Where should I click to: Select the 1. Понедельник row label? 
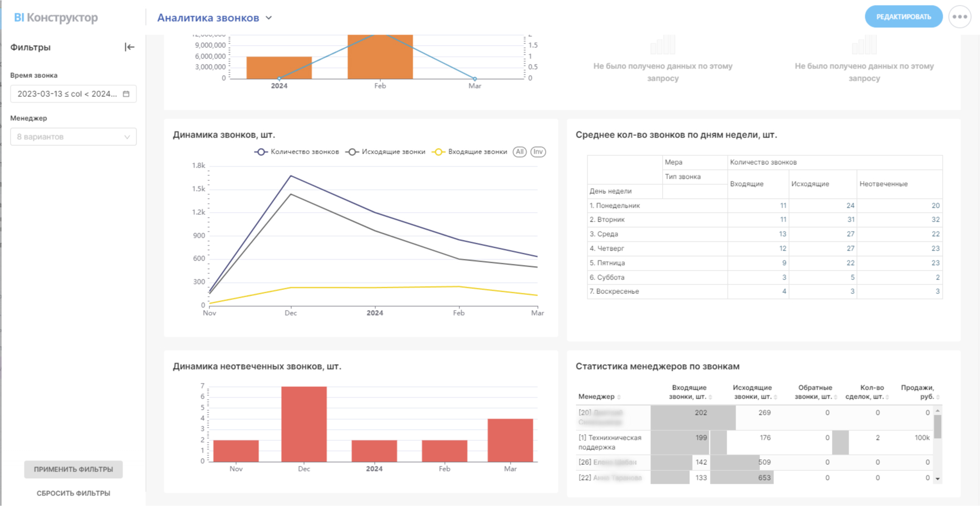click(x=615, y=205)
